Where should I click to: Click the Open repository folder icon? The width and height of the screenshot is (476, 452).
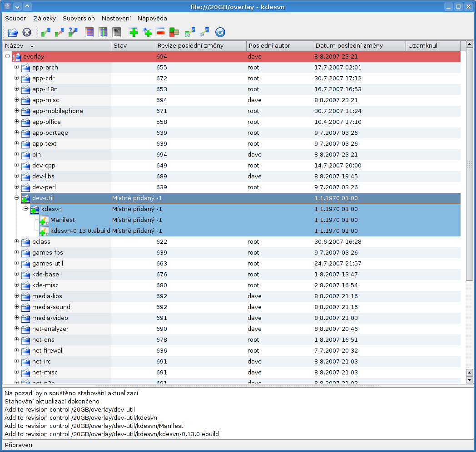point(13,32)
